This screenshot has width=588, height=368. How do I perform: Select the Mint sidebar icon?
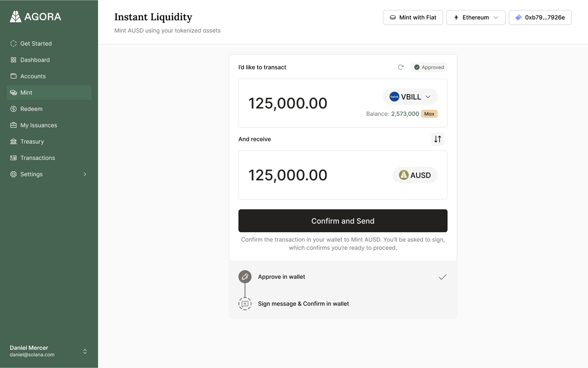tap(13, 92)
